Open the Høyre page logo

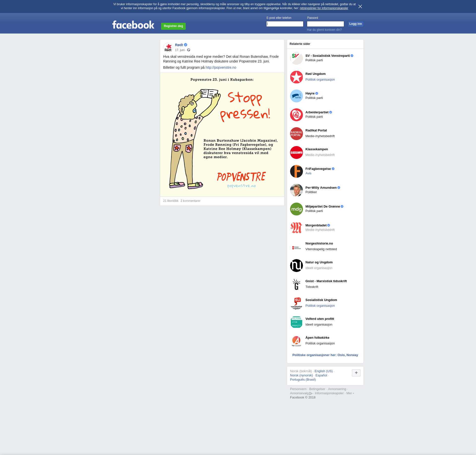pyautogui.click(x=297, y=96)
